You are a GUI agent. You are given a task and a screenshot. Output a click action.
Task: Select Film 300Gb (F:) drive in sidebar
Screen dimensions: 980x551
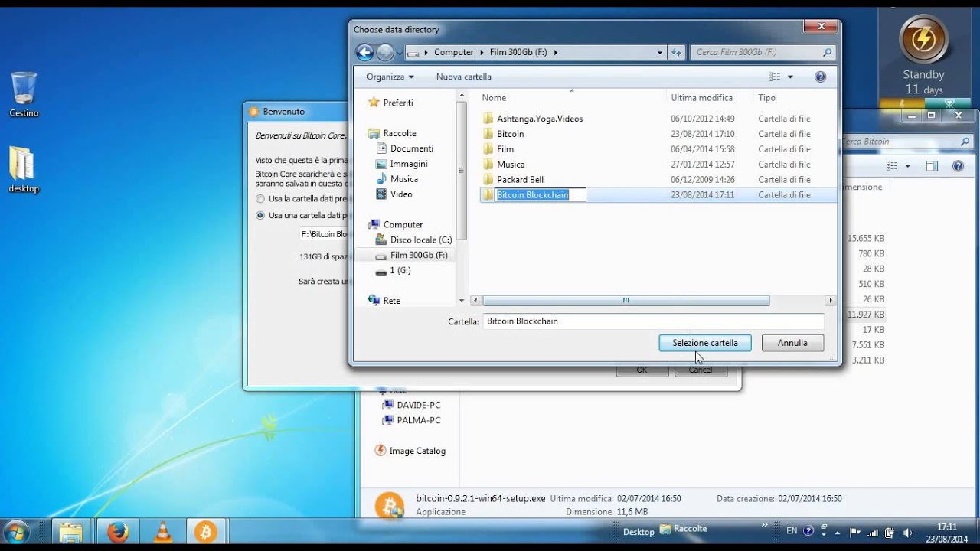point(418,255)
